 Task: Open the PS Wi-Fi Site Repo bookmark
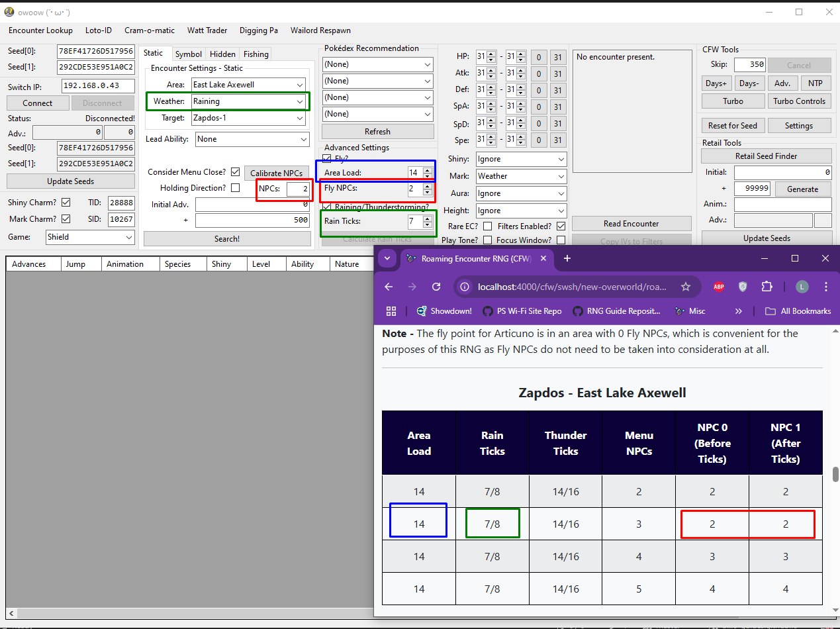(522, 311)
